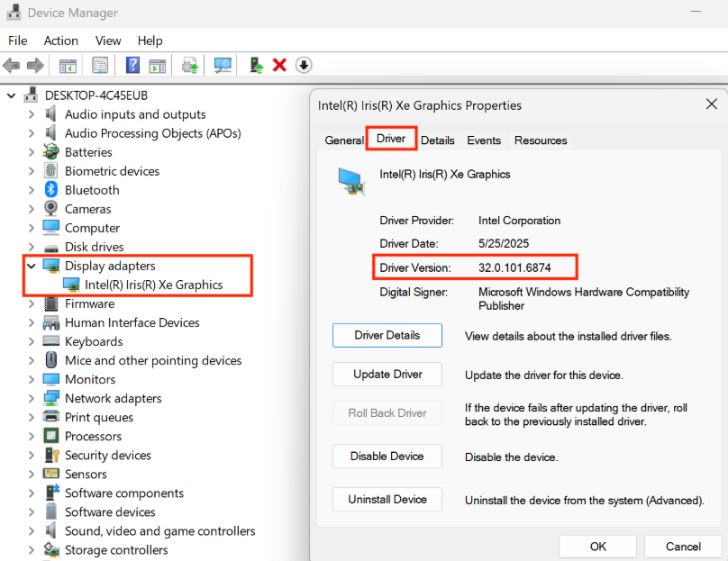Switch to the Events tab
The width and height of the screenshot is (728, 561).
click(484, 140)
